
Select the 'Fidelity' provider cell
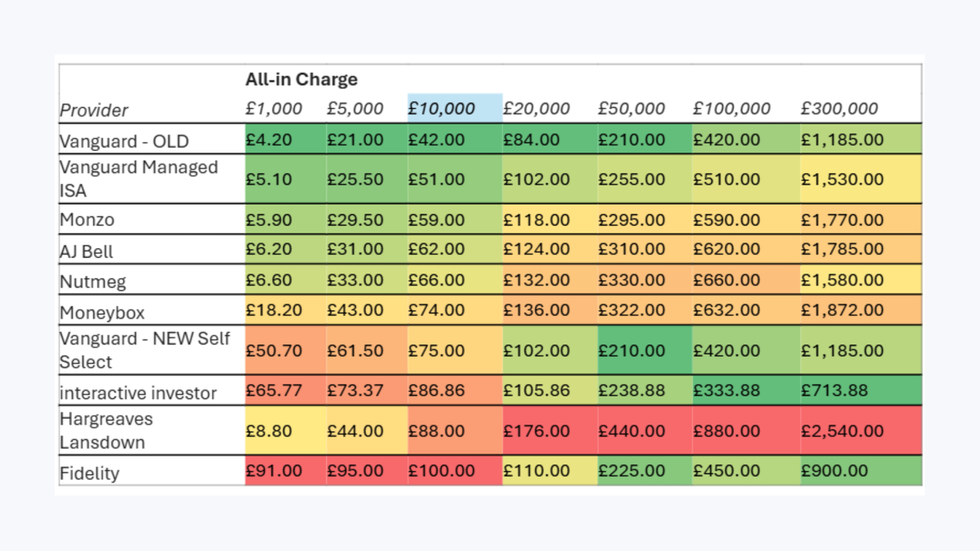click(151, 472)
